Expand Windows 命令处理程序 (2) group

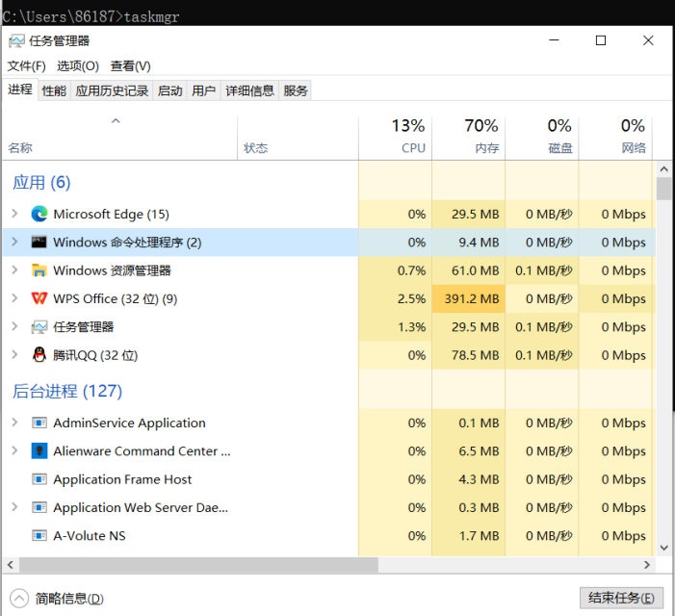[14, 242]
